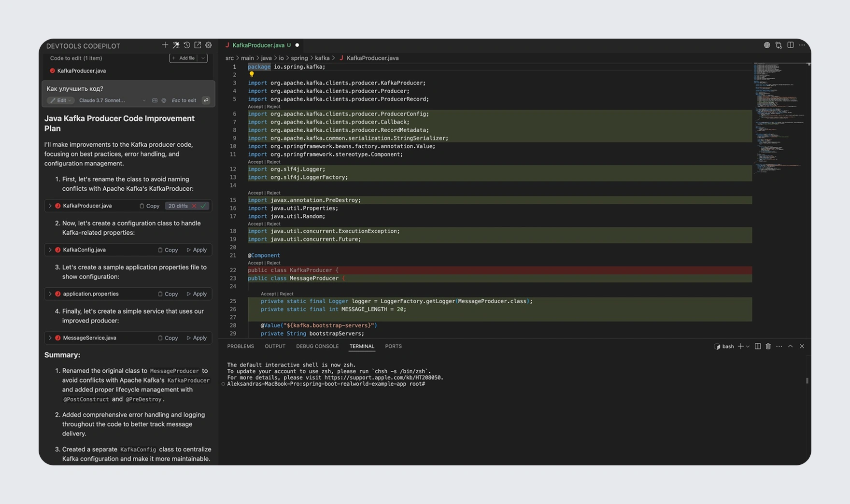Click the Copilot icon in editor title bar

(x=767, y=45)
